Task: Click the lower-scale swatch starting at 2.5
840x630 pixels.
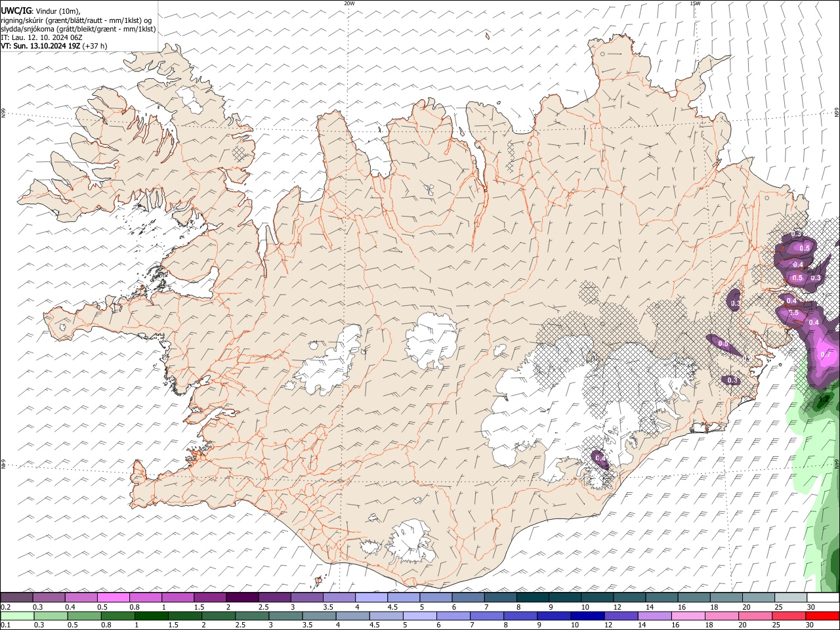Action: [x=251, y=616]
